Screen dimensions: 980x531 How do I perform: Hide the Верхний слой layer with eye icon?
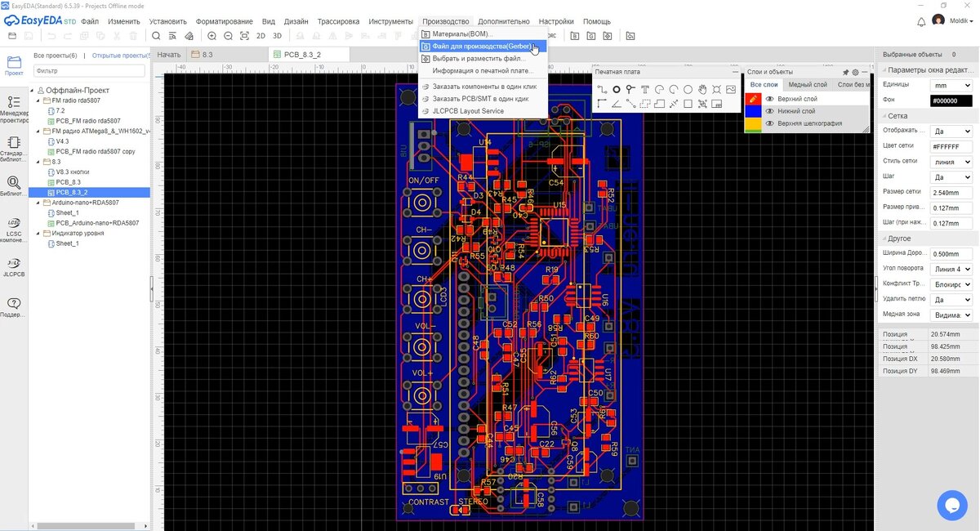click(x=769, y=99)
